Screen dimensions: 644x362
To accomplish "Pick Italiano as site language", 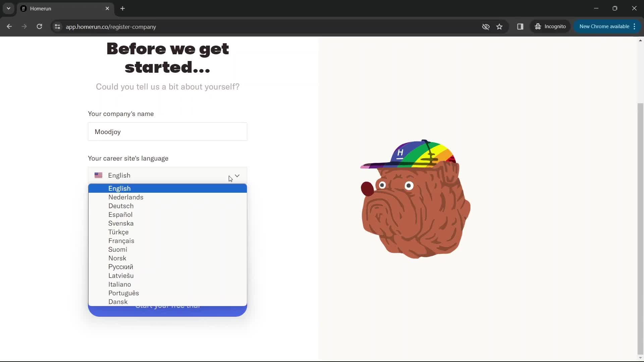I will 167,284.
